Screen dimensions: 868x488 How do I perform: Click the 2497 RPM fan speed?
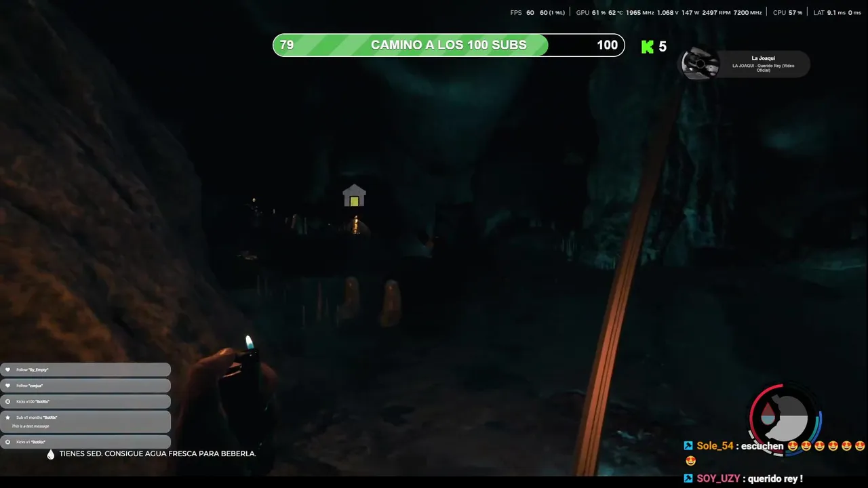tap(716, 12)
